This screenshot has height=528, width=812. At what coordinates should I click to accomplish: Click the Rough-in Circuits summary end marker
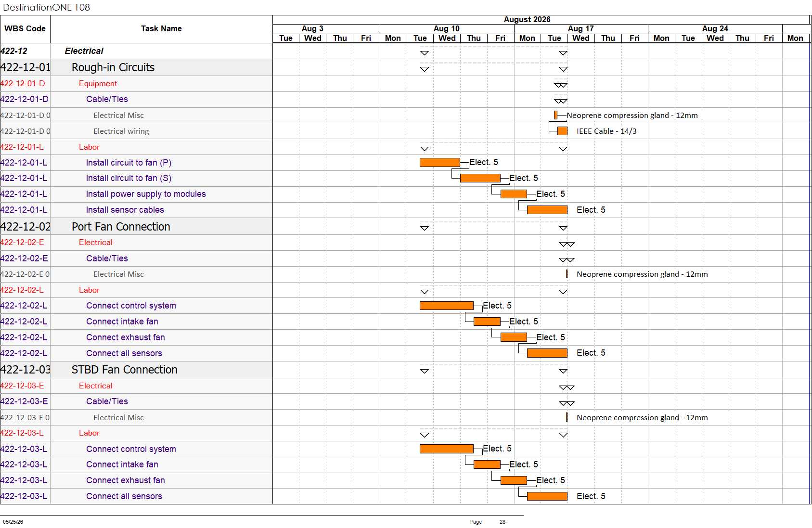[x=563, y=69]
